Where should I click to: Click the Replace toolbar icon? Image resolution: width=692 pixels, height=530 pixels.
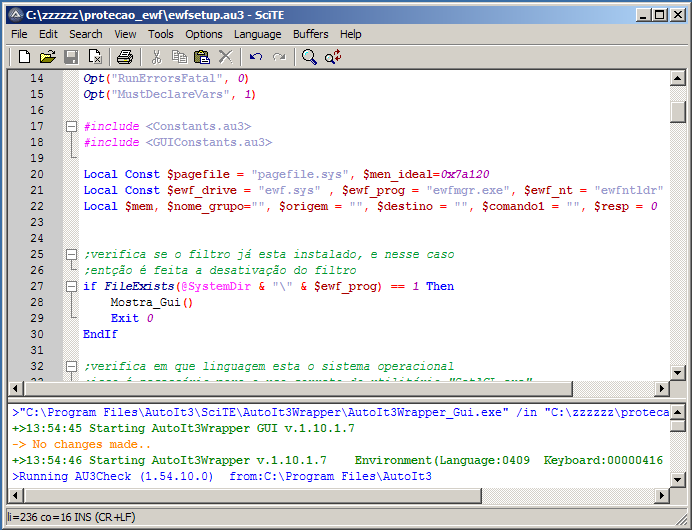(x=333, y=56)
